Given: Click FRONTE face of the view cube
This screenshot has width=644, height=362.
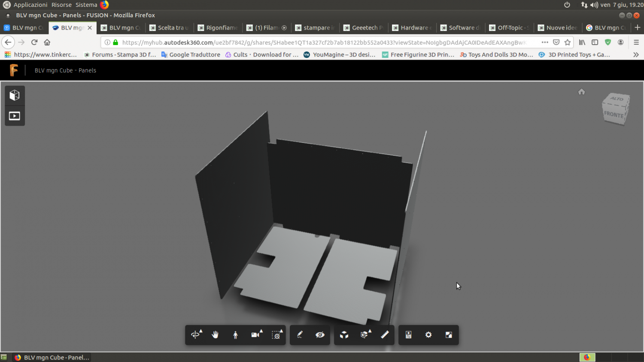Looking at the screenshot, I should tap(614, 115).
